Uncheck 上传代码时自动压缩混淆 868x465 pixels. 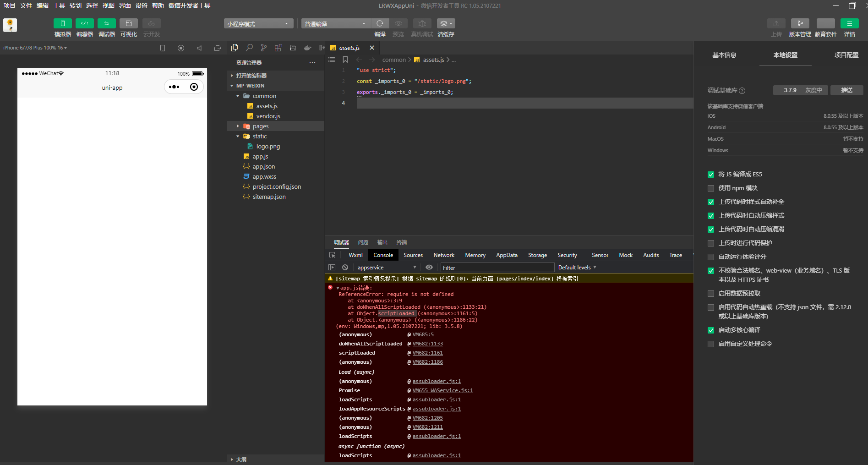(x=711, y=230)
